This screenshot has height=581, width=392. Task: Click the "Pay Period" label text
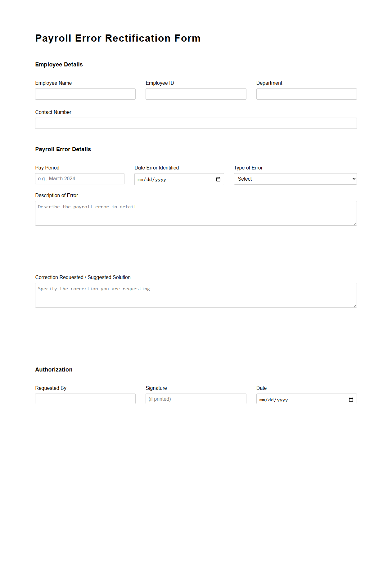(x=47, y=168)
